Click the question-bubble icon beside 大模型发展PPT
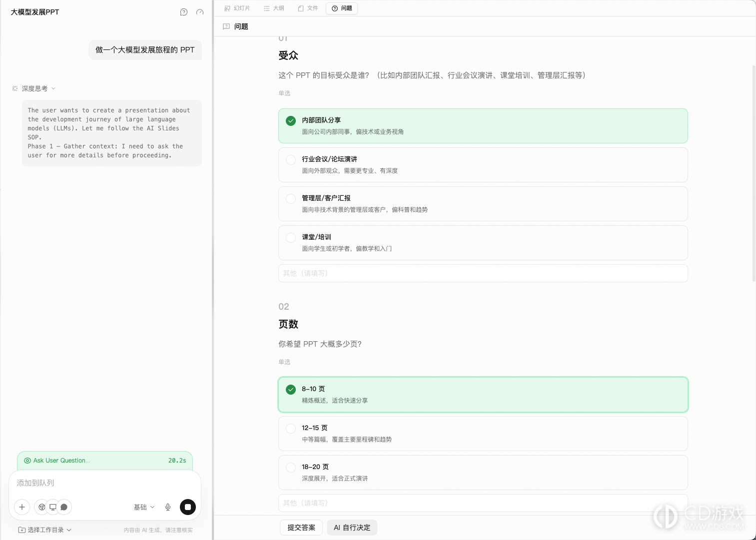Image resolution: width=756 pixels, height=540 pixels. (x=184, y=12)
